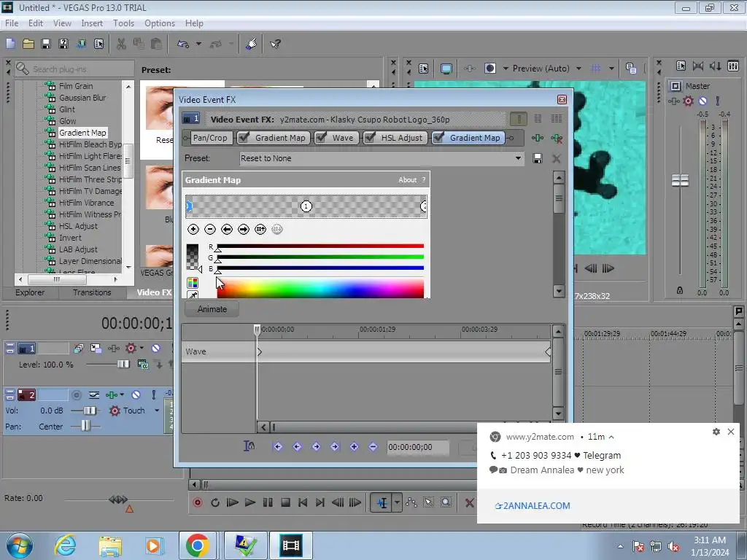This screenshot has width=747, height=560.
Task: Show hidden system tray icons arrow
Action: click(620, 546)
